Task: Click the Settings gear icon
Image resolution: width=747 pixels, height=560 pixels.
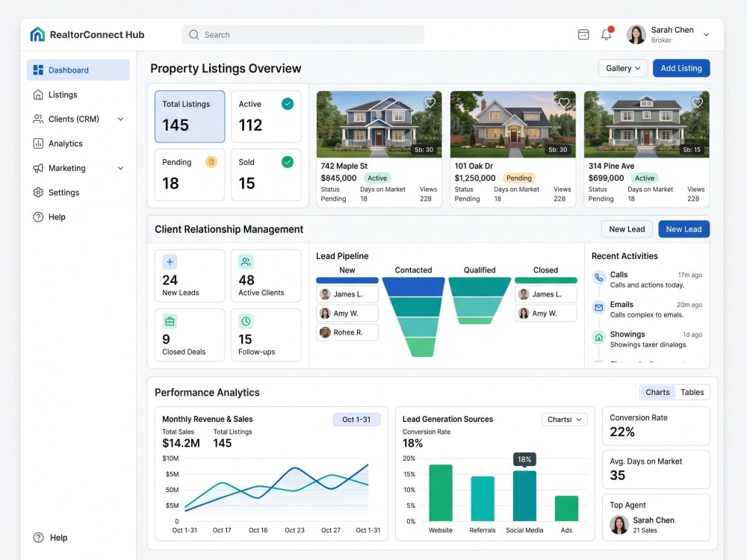Action: click(x=38, y=193)
